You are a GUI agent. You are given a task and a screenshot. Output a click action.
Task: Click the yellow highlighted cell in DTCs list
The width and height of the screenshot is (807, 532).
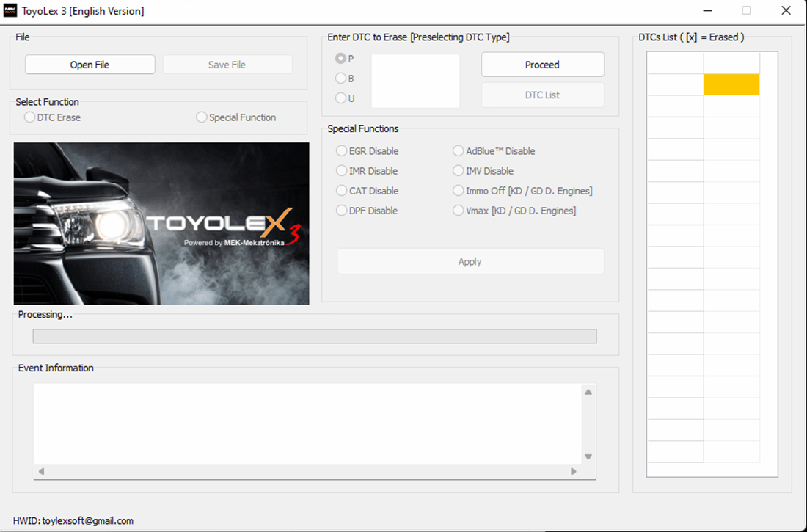pyautogui.click(x=731, y=84)
